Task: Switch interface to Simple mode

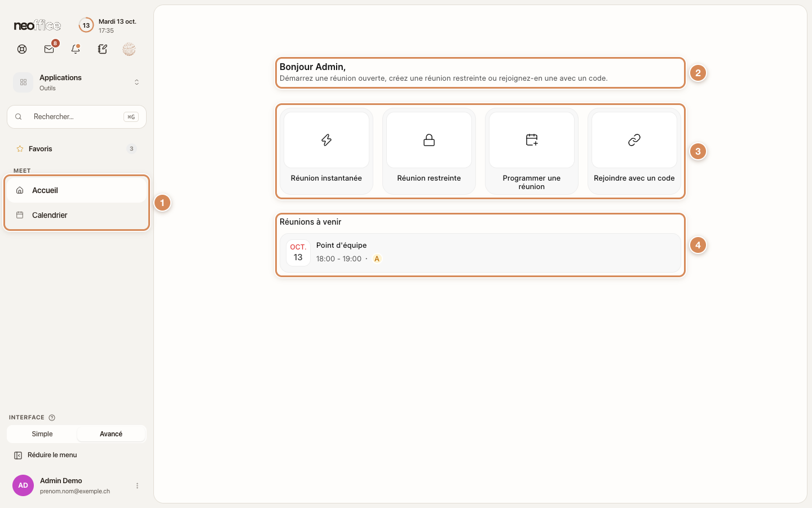Action: pyautogui.click(x=42, y=434)
